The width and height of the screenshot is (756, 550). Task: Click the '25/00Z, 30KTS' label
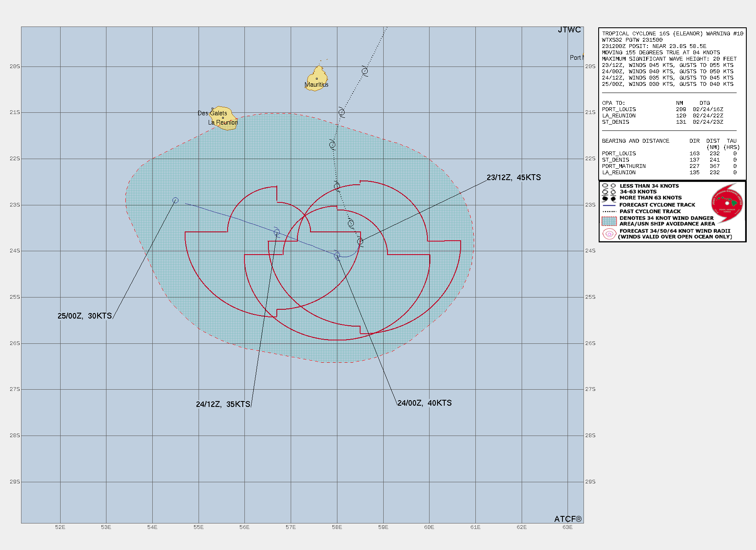click(85, 316)
